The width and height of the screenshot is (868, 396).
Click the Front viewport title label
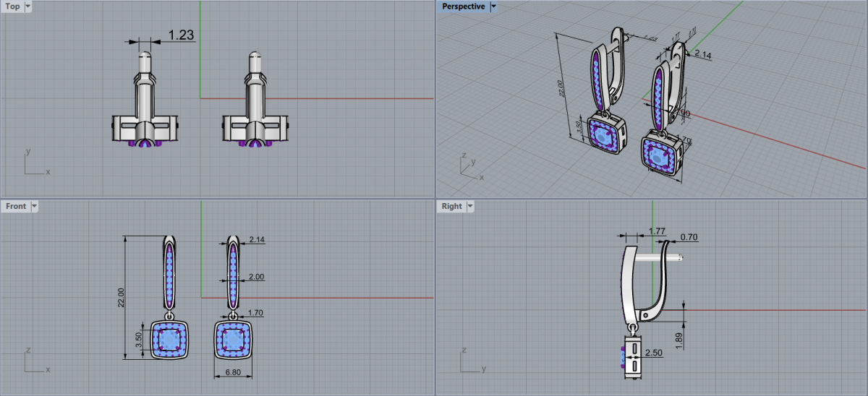pyautogui.click(x=15, y=206)
